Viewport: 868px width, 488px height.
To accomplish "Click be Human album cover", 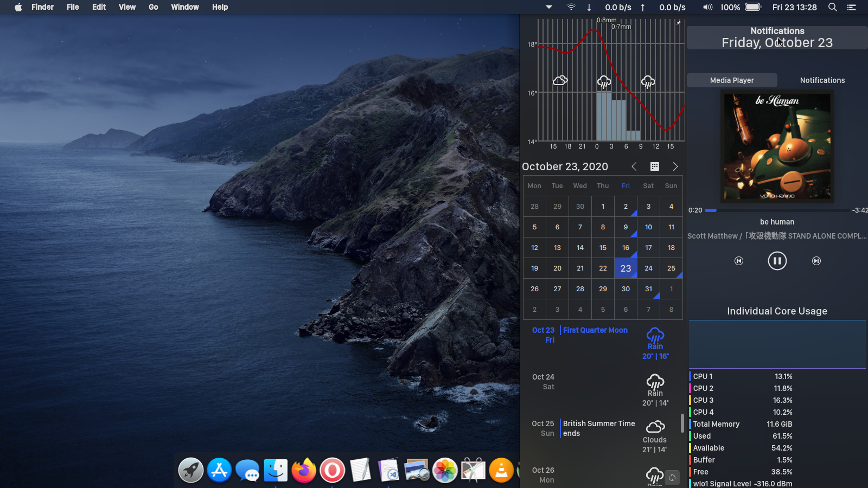I will click(x=777, y=146).
